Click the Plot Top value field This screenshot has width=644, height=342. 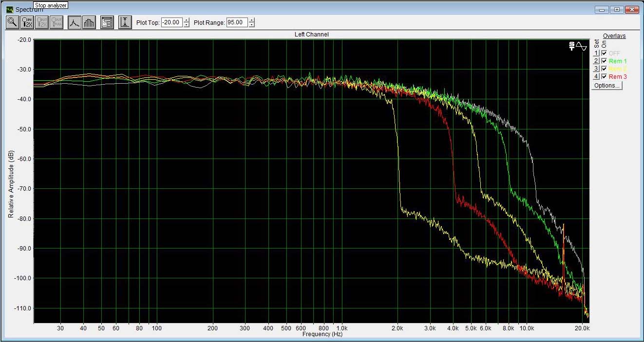point(172,22)
